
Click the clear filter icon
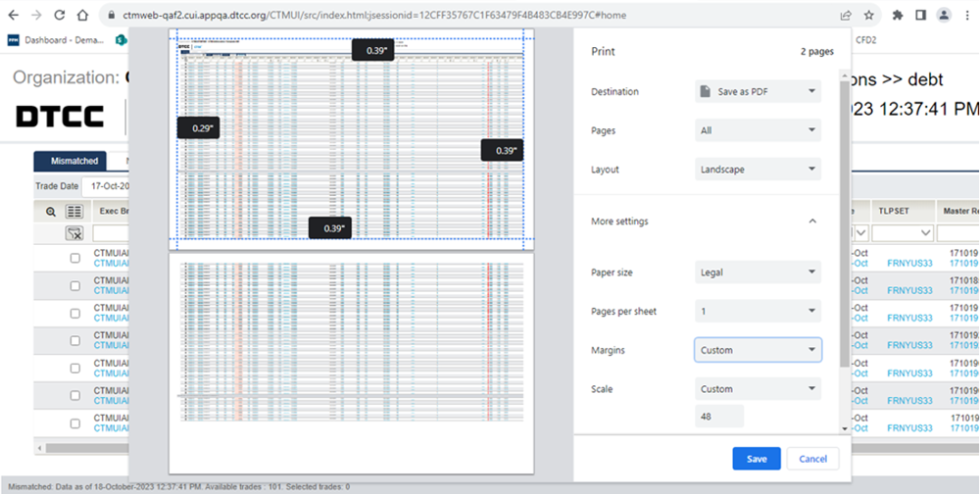tap(73, 233)
